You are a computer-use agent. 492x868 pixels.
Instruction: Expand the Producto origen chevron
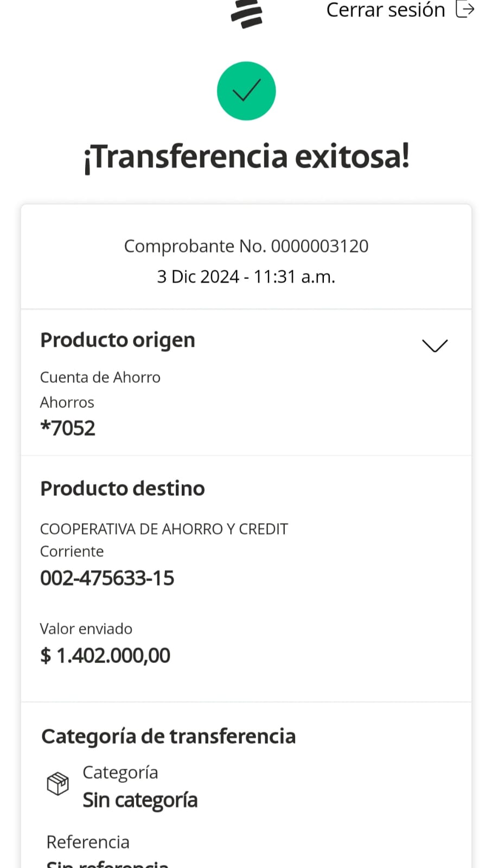pyautogui.click(x=435, y=346)
